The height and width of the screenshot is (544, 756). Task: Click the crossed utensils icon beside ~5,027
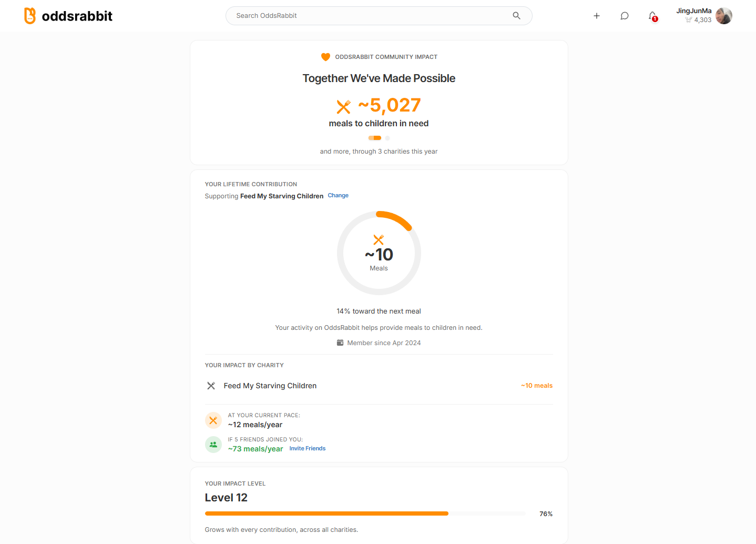[343, 107]
